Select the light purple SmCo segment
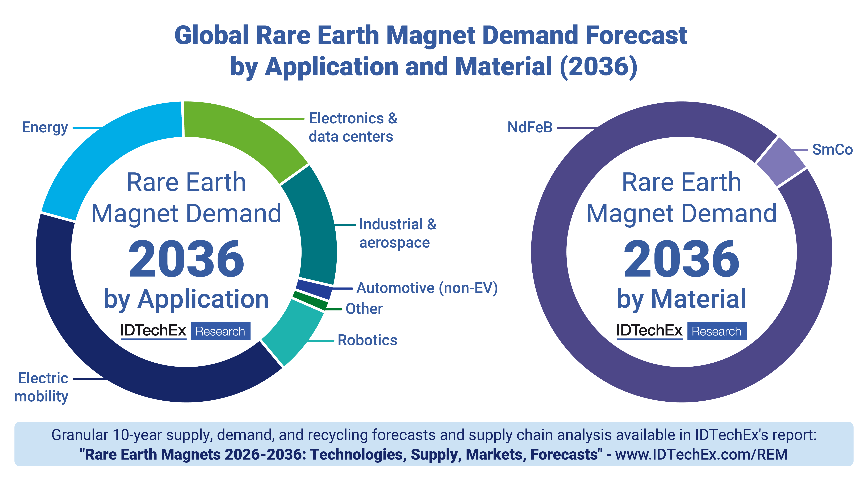Screen dimensions: 868x488 click(x=781, y=162)
